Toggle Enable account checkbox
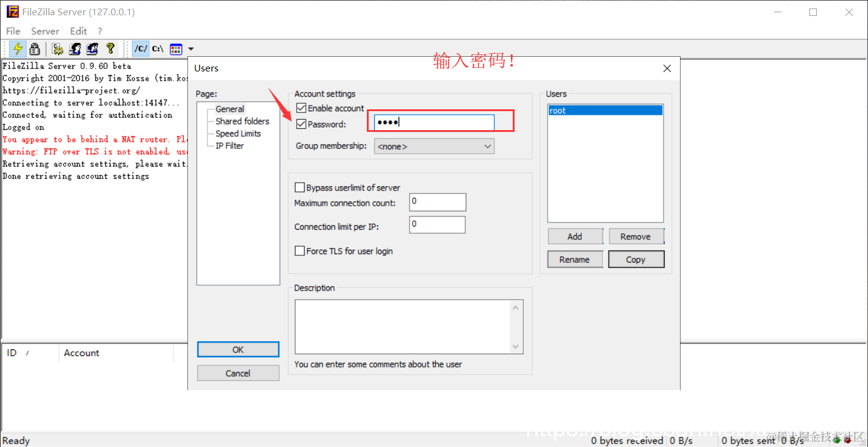The width and height of the screenshot is (868, 447). click(x=301, y=108)
